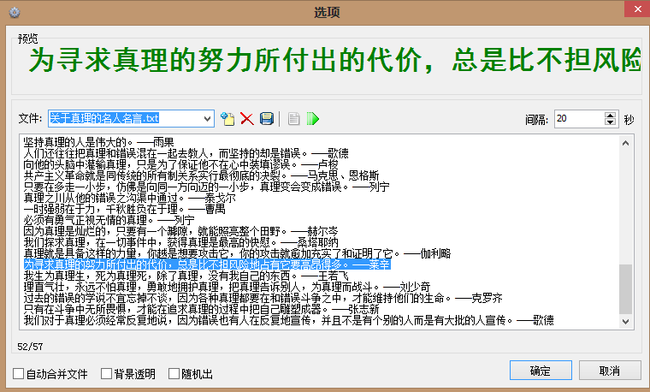The image size is (650, 392).
Task: Check the 随机出 checkbox
Action: coord(174,374)
